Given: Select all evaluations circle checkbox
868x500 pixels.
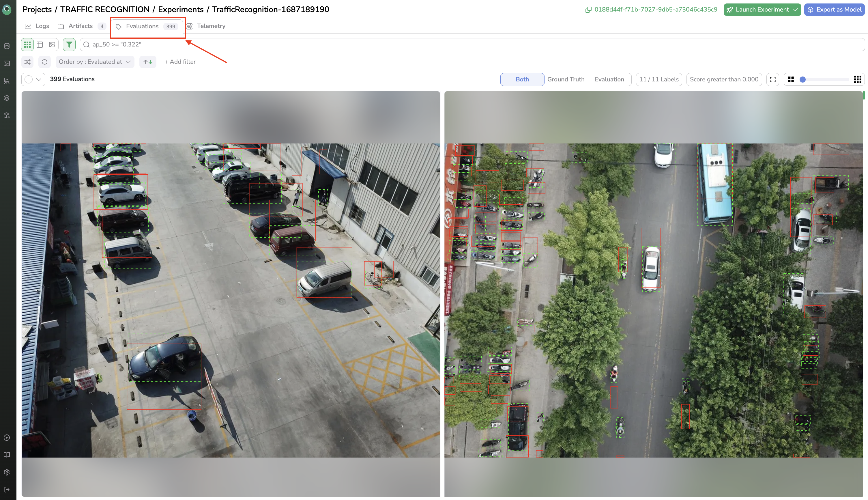Looking at the screenshot, I should (29, 79).
